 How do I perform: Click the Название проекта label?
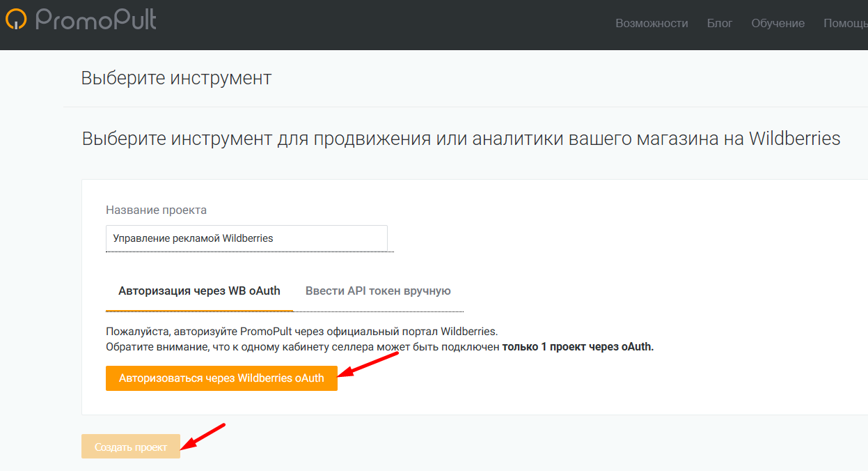click(x=156, y=210)
